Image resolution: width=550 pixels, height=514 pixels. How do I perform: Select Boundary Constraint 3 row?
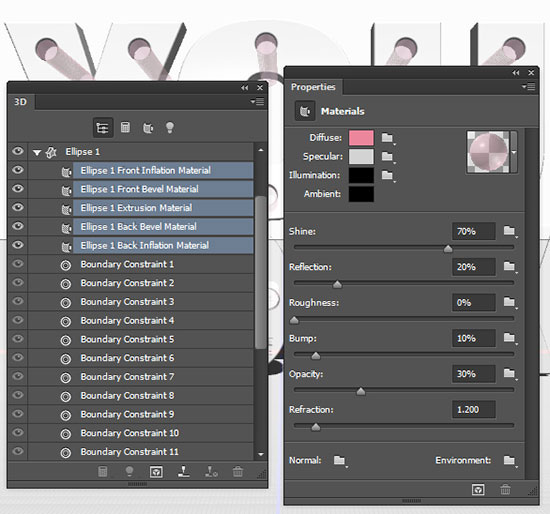(x=140, y=302)
